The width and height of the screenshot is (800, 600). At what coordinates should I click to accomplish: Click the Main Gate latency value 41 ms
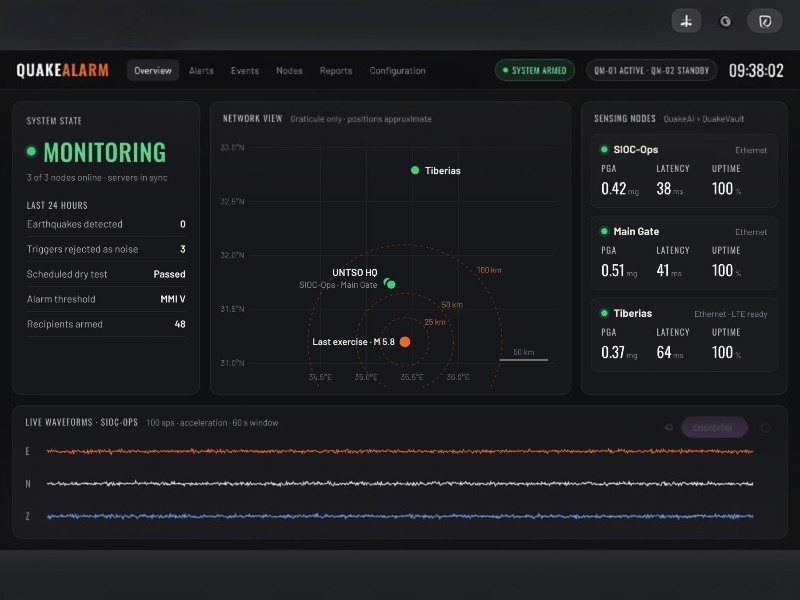coord(669,270)
